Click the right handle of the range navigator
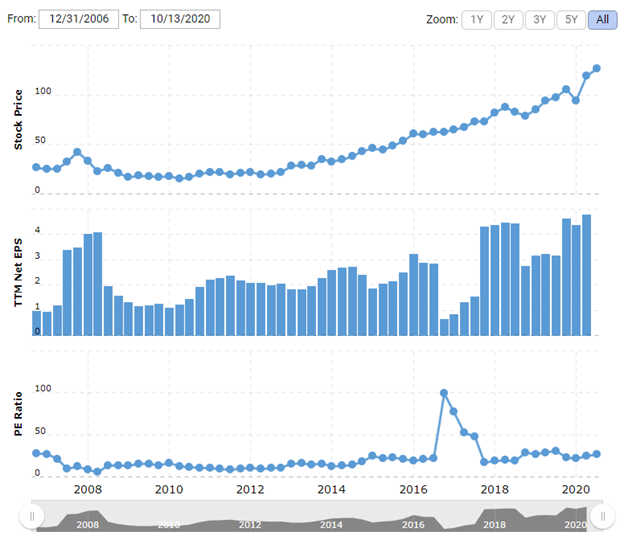 (601, 516)
